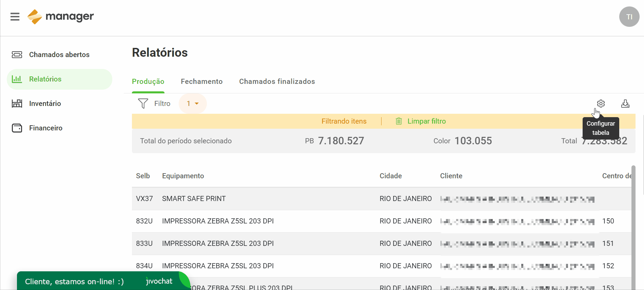Click the Total do período selecionado label

(186, 141)
